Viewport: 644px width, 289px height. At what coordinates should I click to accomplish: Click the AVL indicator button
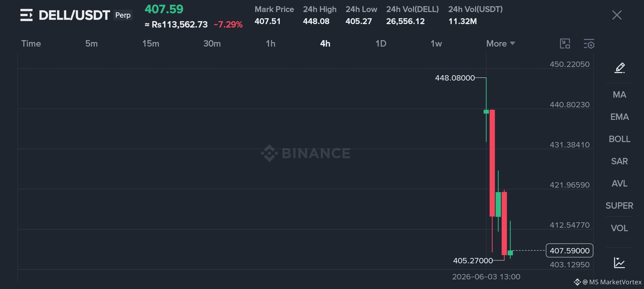point(619,183)
